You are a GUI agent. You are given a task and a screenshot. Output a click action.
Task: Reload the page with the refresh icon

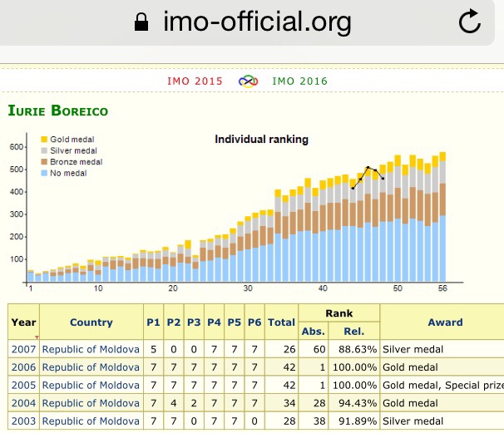470,22
